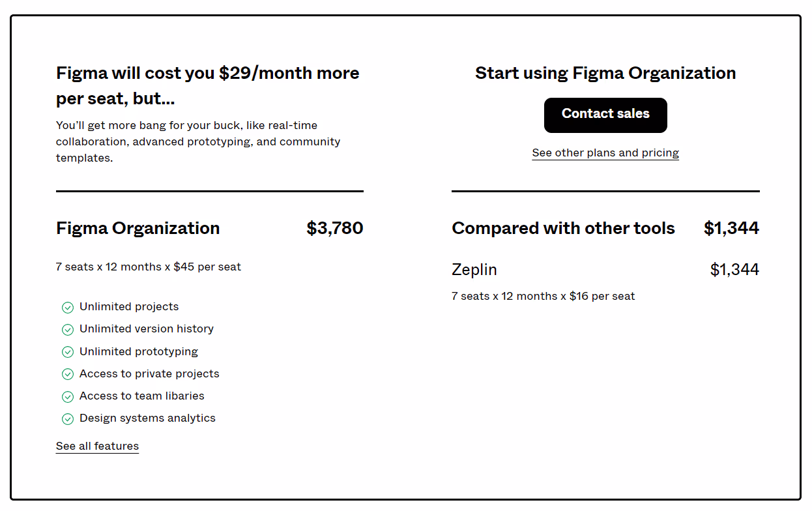Click the 7 seats x $16 per seat text

point(543,296)
